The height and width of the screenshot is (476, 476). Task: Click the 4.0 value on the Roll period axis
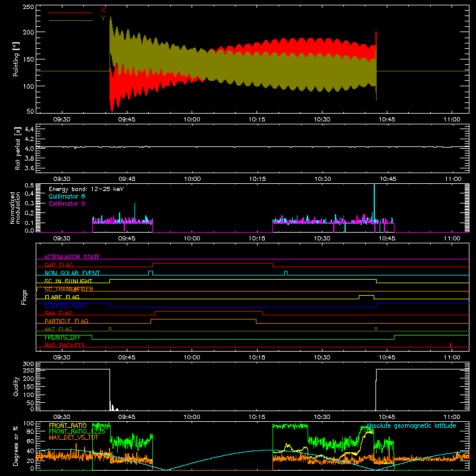pyautogui.click(x=29, y=148)
